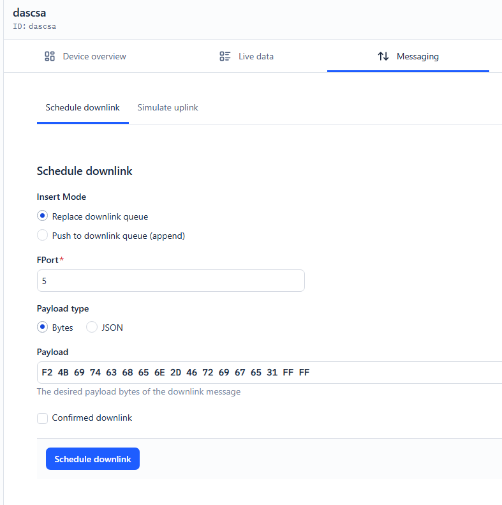The width and height of the screenshot is (502, 505).
Task: Click the Live data list icon
Action: [x=225, y=56]
